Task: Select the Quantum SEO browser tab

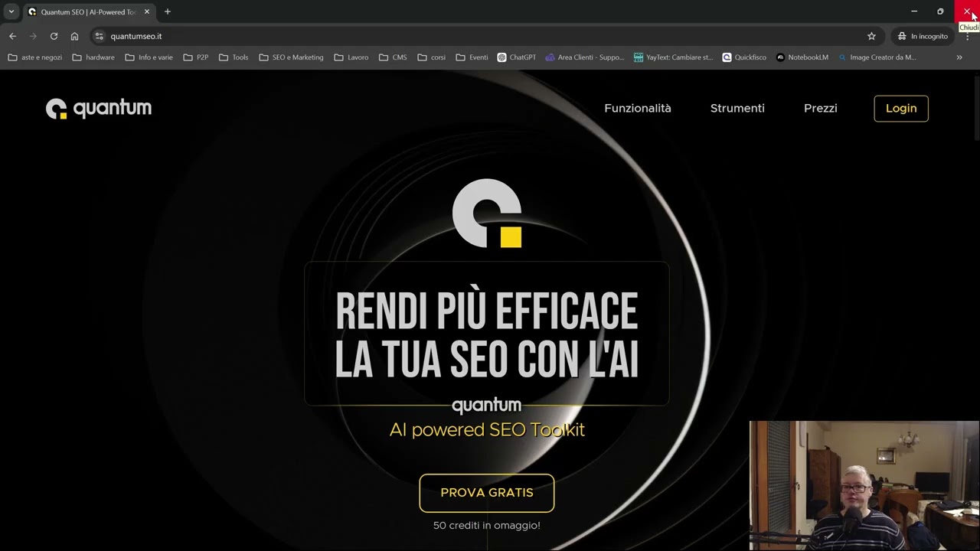Action: point(88,12)
